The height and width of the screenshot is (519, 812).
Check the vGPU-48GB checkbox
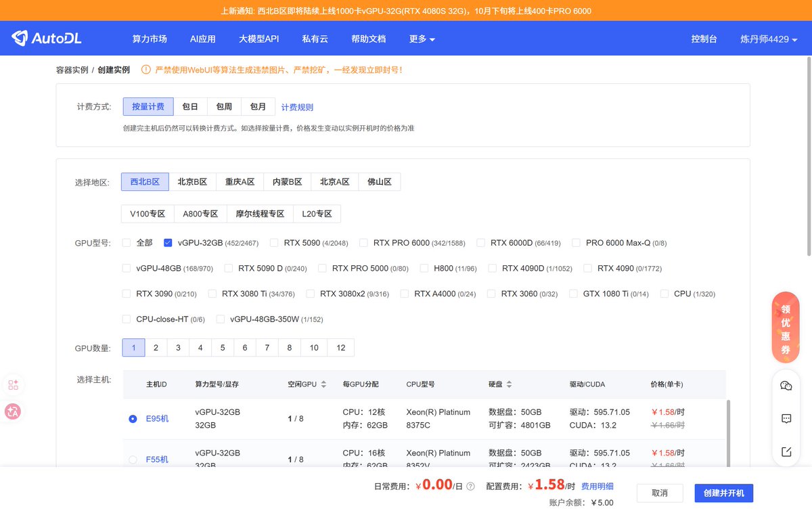pos(127,268)
